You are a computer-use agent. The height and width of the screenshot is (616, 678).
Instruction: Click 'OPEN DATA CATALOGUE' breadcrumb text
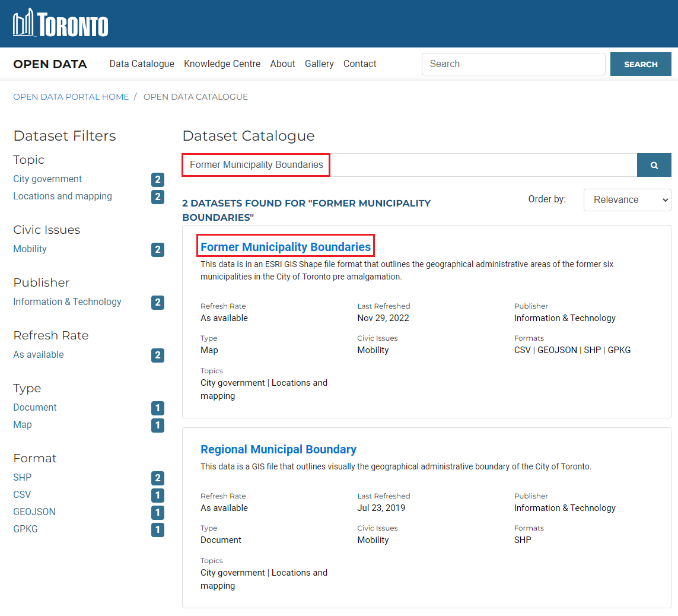point(196,97)
